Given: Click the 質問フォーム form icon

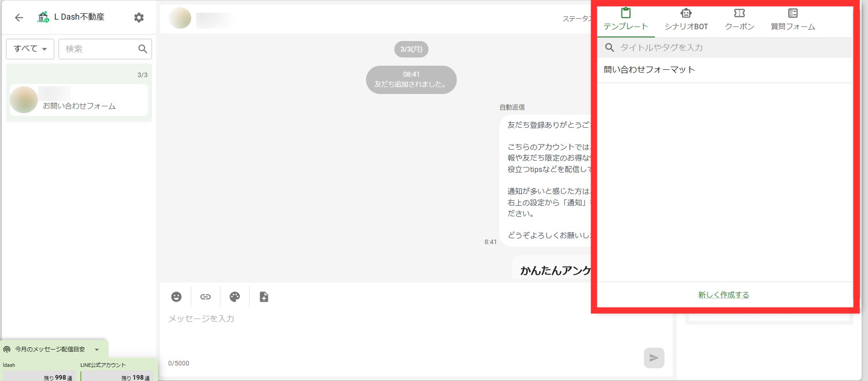Looking at the screenshot, I should pyautogui.click(x=793, y=13).
